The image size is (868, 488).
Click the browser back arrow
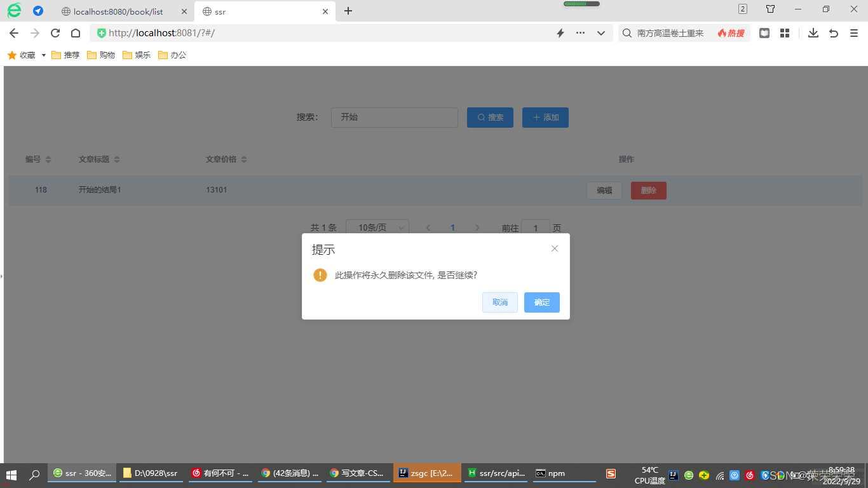pyautogui.click(x=14, y=33)
